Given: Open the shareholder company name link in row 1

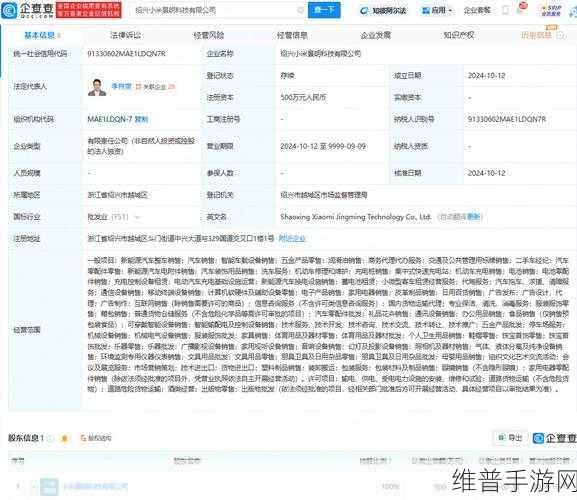Looking at the screenshot, I should (96, 486).
